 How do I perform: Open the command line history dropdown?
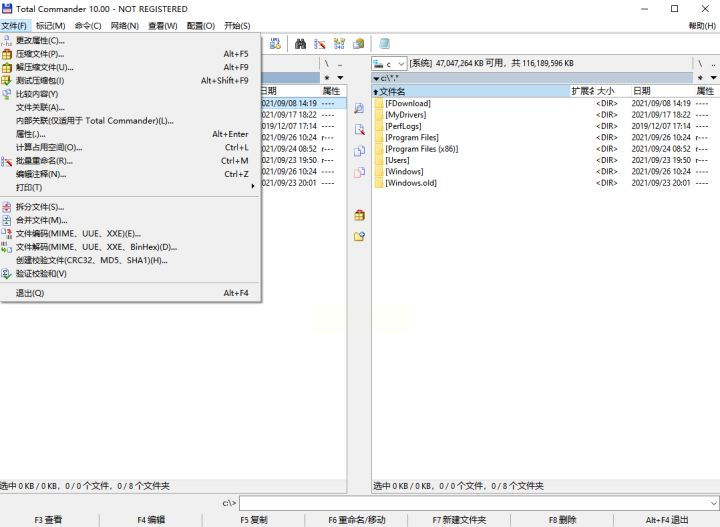[x=714, y=503]
